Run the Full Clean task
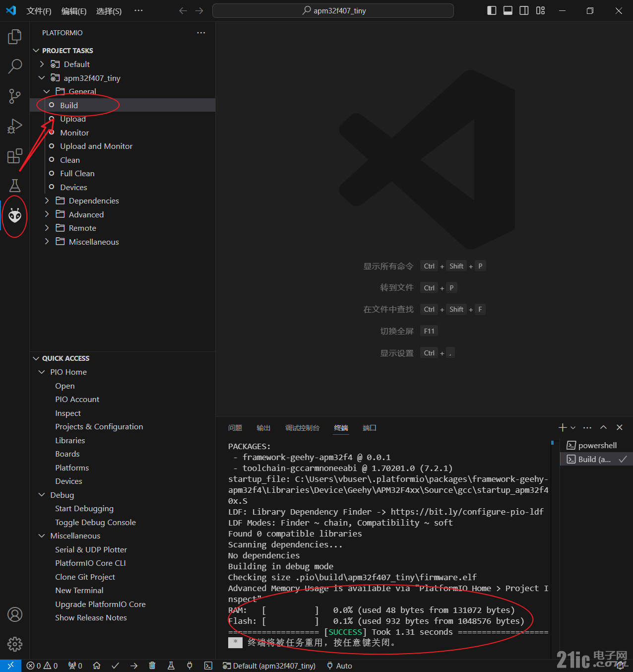This screenshot has height=672, width=633. 123,173
